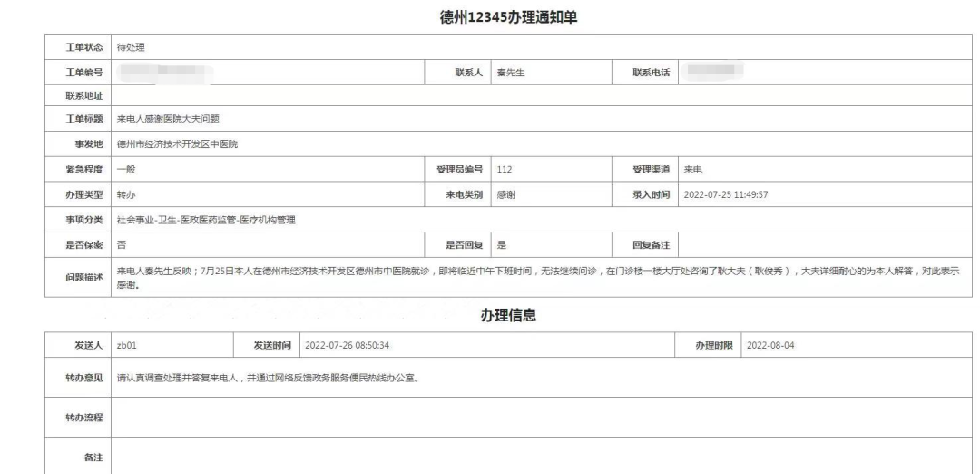Select the 来电类别 value 感谢
The image size is (980, 474).
(505, 194)
